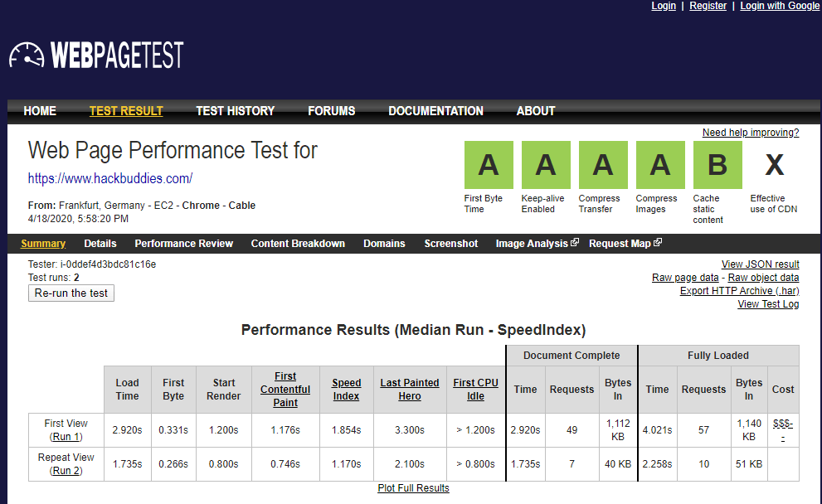Viewport: 822px width, 504px height.
Task: Click the Login link
Action: click(664, 6)
